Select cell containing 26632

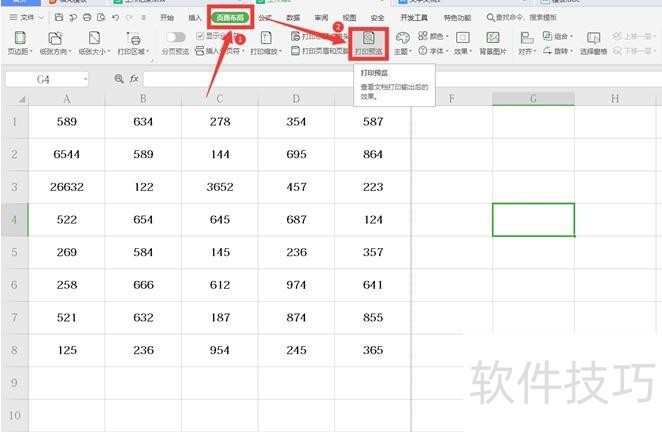pyautogui.click(x=66, y=187)
